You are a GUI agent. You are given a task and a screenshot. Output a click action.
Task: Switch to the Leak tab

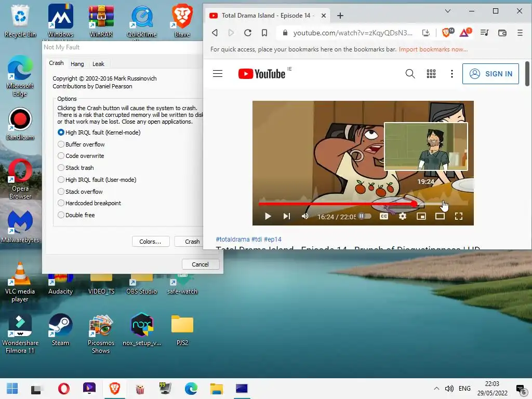[x=98, y=64]
